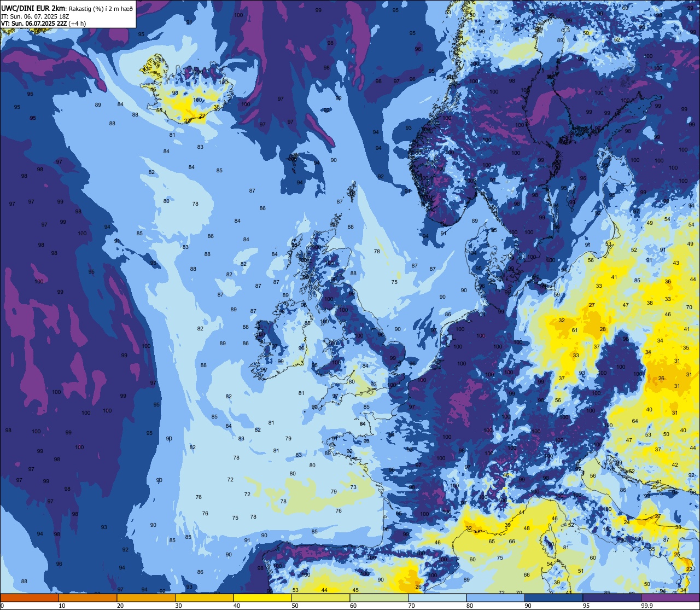Click the map humidity value '48'

pyautogui.click(x=527, y=528)
